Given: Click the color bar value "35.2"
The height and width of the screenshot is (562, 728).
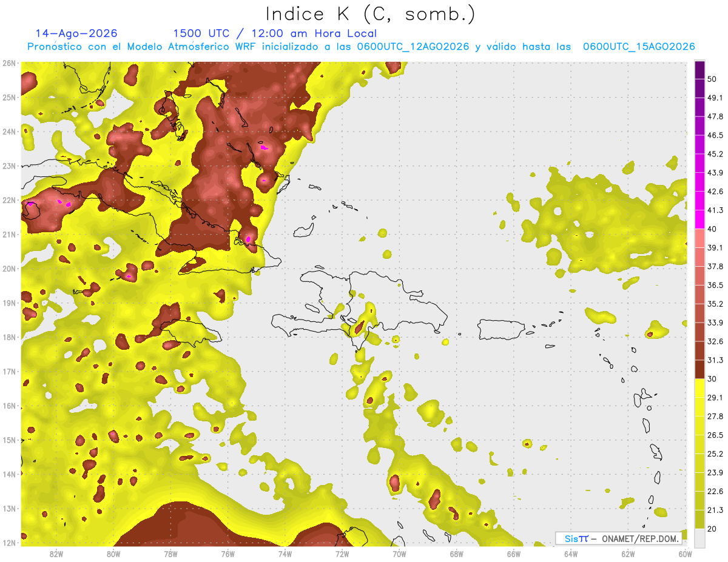Looking at the screenshot, I should 715,304.
